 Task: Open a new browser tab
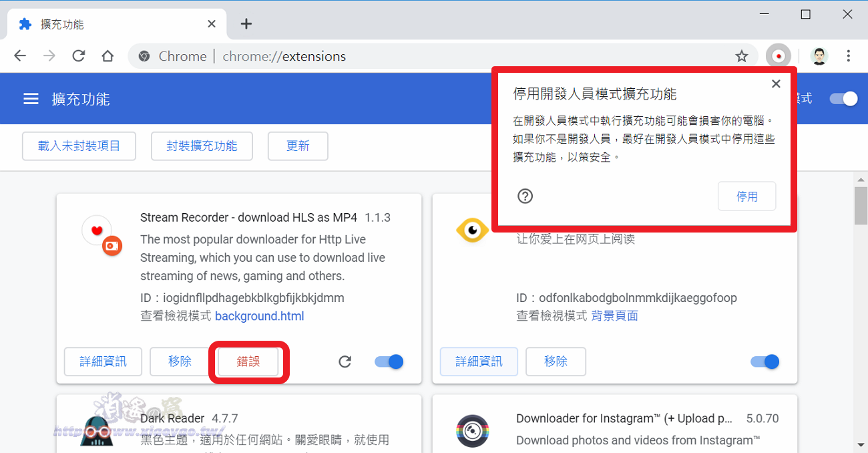point(246,23)
